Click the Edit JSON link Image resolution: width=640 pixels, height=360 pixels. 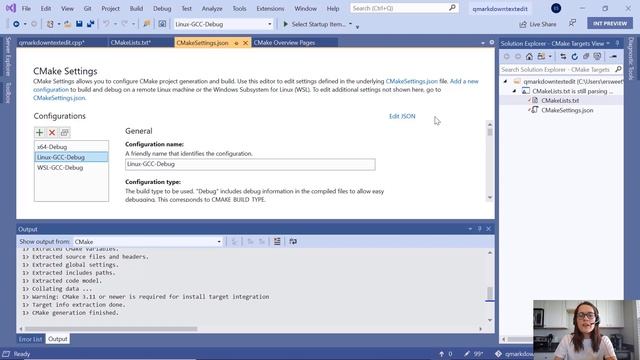(x=402, y=116)
